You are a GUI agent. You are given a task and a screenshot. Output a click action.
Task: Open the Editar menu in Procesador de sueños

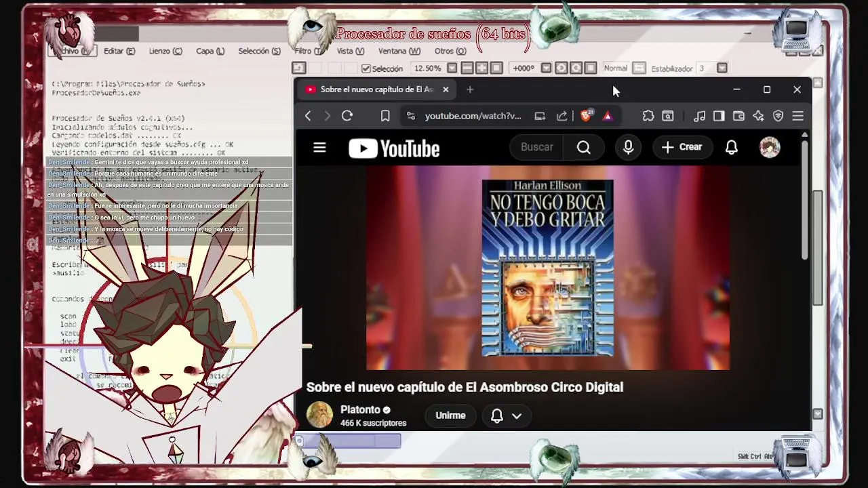[119, 51]
